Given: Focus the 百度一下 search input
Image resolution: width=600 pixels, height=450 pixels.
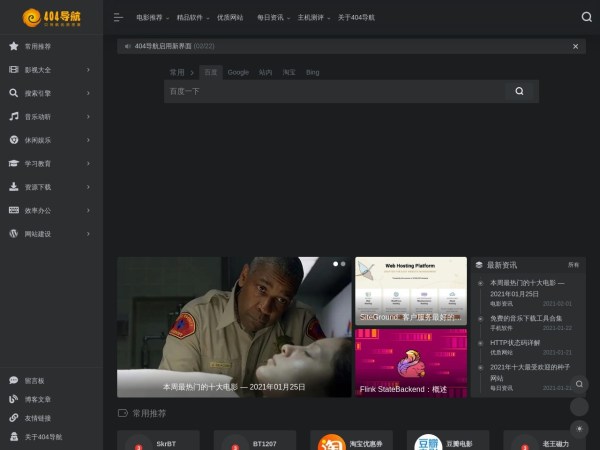Looking at the screenshot, I should pos(334,91).
